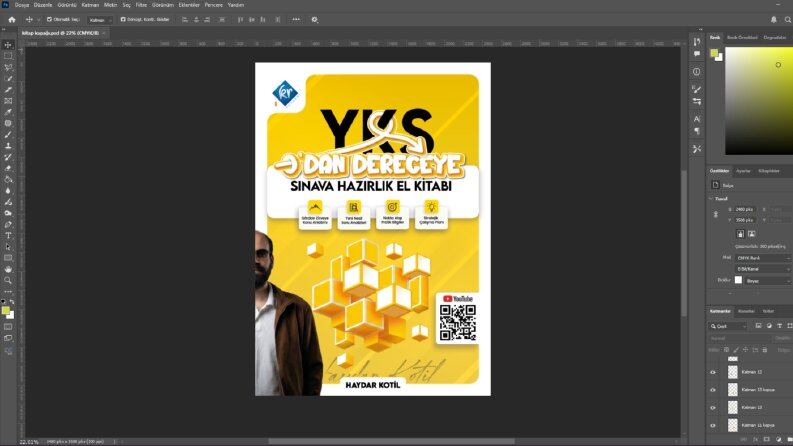This screenshot has height=446, width=793.
Task: Toggle the Otomatik Seç checkbox
Action: click(x=50, y=19)
